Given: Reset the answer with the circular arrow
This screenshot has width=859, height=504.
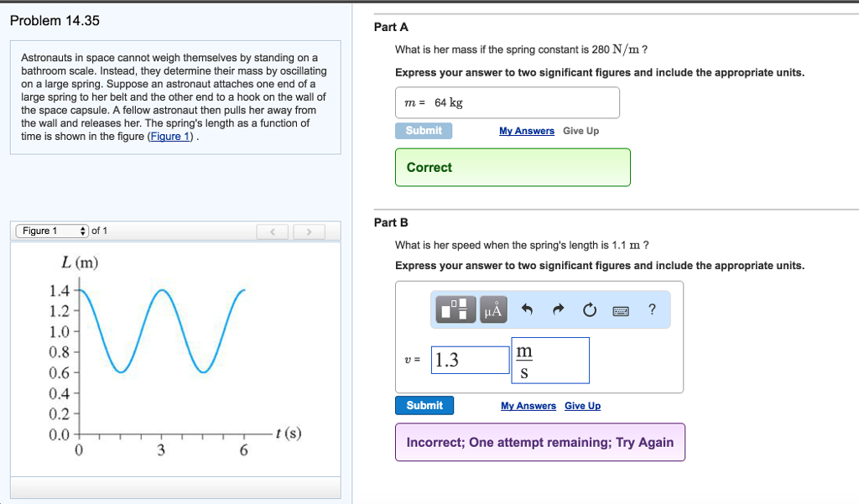Looking at the screenshot, I should [x=589, y=310].
